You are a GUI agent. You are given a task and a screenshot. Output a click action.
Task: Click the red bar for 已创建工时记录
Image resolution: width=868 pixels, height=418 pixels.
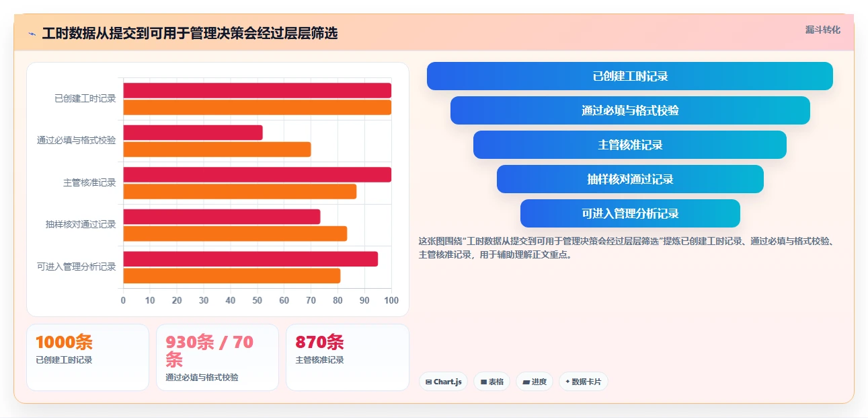(257, 90)
